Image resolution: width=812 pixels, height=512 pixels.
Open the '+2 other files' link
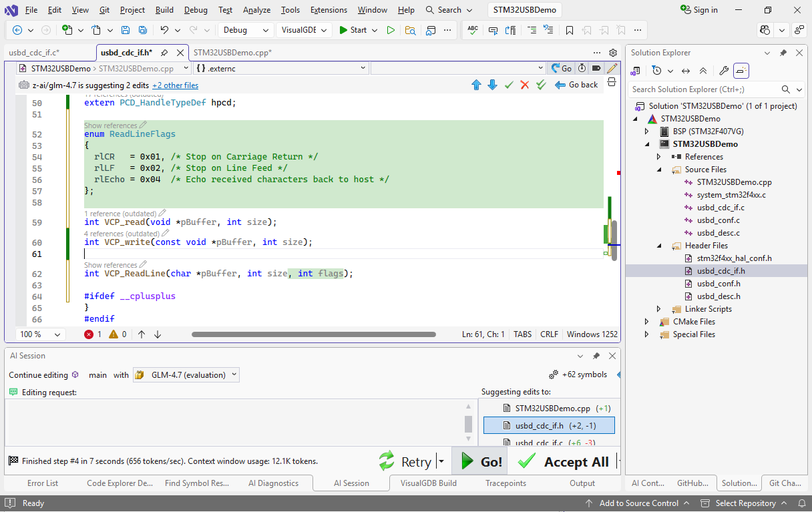coord(175,85)
